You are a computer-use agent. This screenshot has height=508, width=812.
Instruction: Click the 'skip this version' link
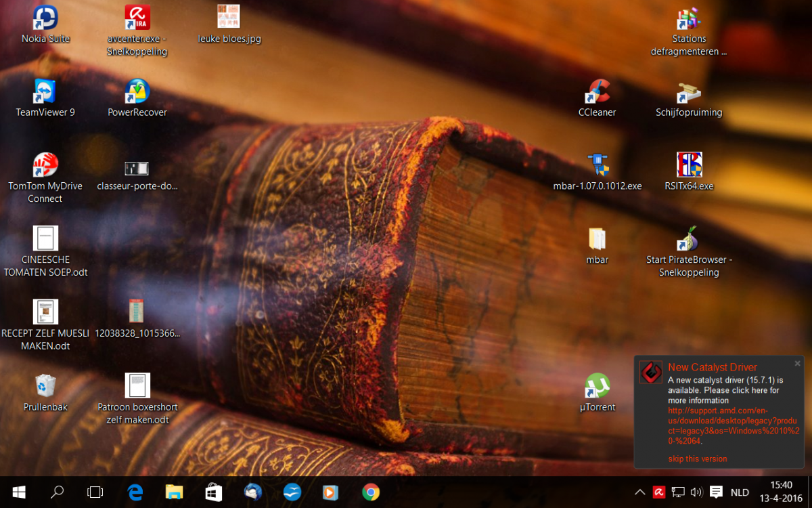[698, 459]
